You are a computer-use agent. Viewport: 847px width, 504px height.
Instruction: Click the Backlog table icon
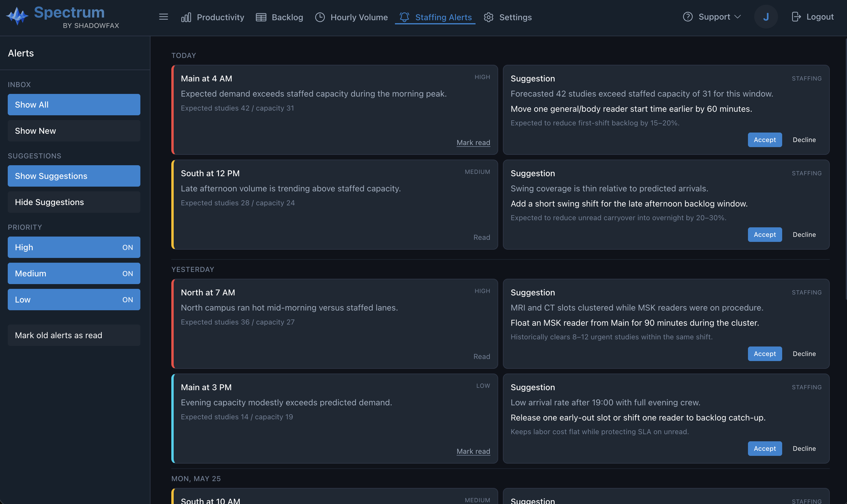pyautogui.click(x=261, y=17)
